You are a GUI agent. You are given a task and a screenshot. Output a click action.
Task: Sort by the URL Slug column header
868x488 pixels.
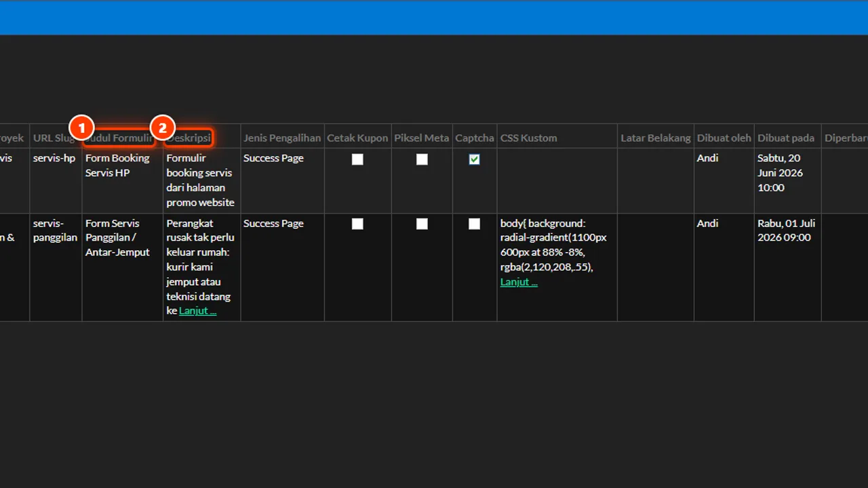pos(54,138)
